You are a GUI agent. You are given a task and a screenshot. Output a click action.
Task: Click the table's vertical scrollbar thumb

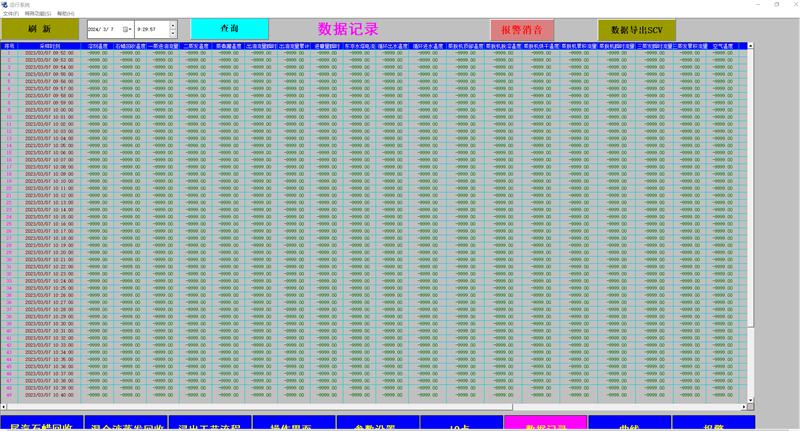[x=751, y=188]
